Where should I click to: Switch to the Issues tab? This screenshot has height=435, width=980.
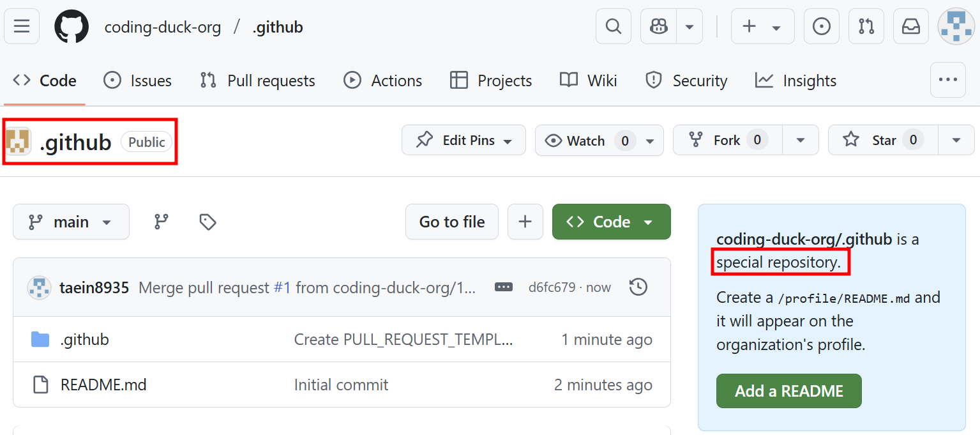(x=137, y=80)
